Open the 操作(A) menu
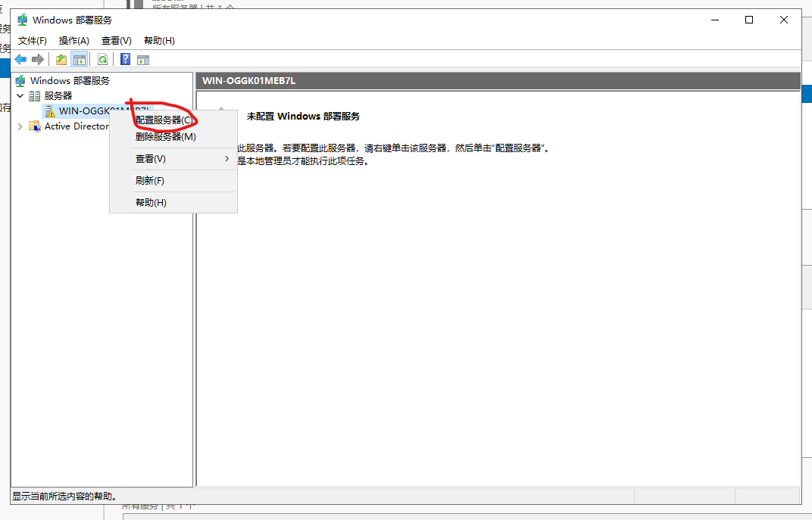812x520 pixels. pyautogui.click(x=74, y=40)
